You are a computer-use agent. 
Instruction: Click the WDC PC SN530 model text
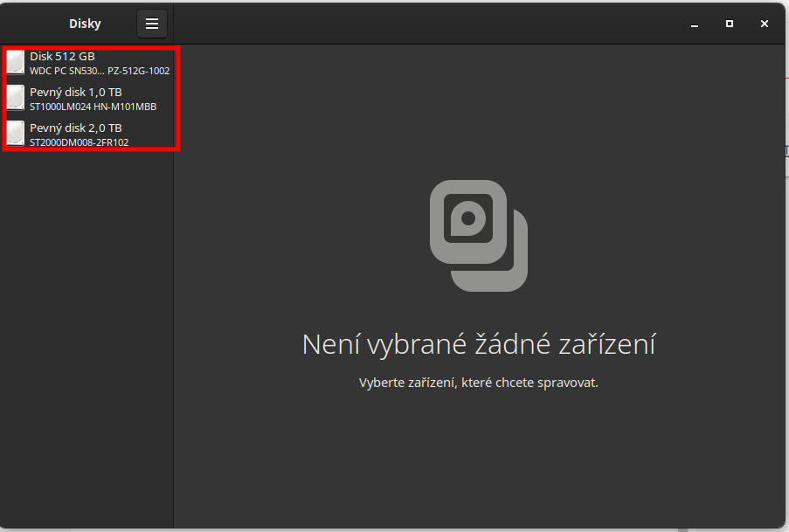point(100,71)
